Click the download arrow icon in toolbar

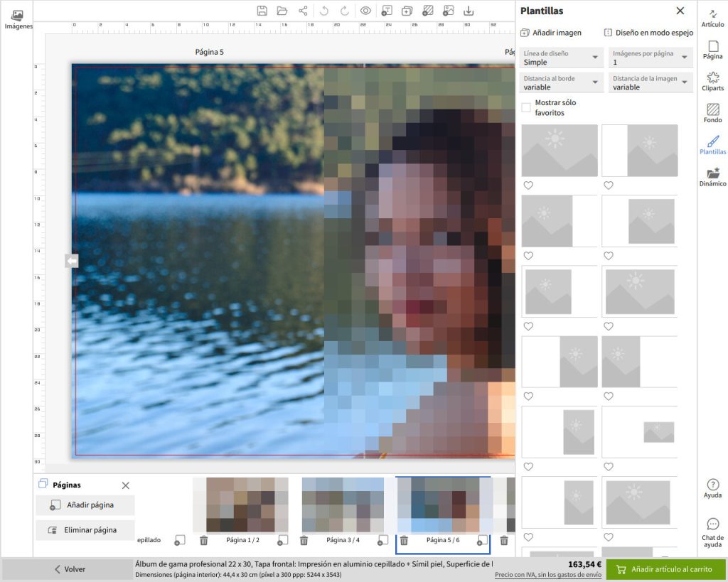pyautogui.click(x=469, y=11)
